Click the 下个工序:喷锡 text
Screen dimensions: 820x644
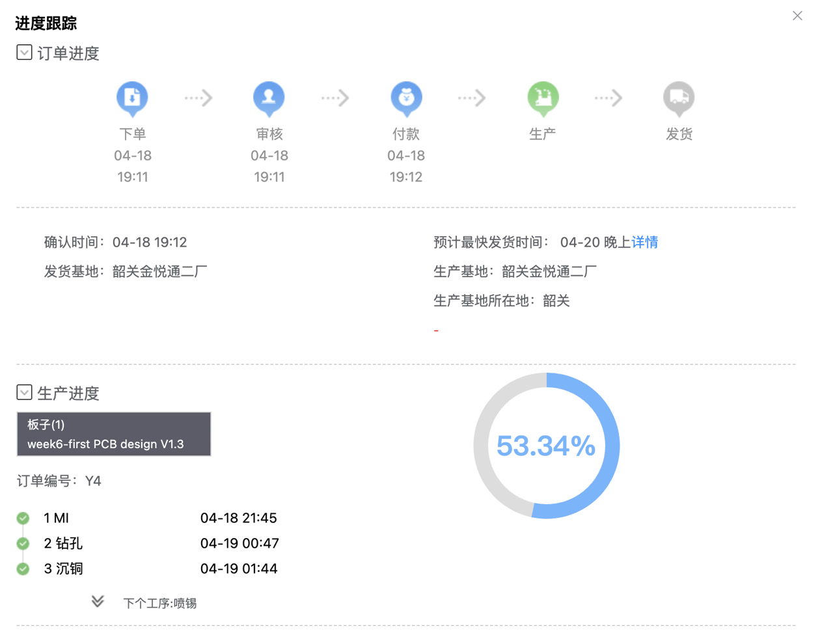point(160,604)
